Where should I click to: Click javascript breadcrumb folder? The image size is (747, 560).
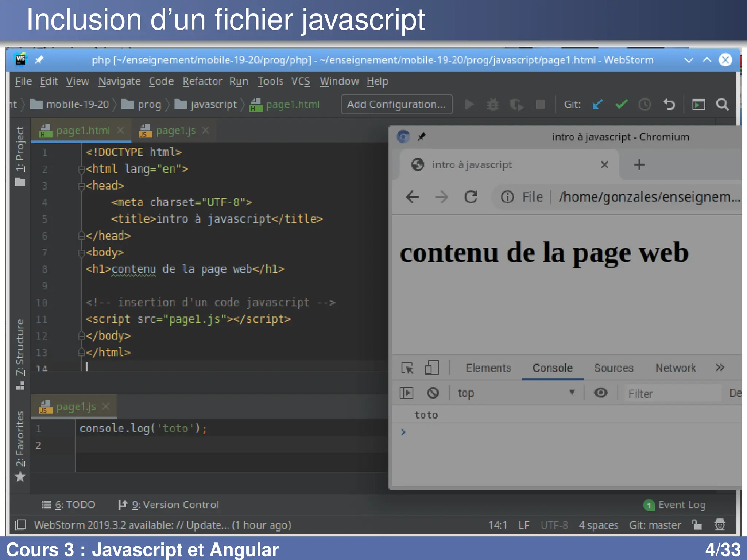point(206,105)
